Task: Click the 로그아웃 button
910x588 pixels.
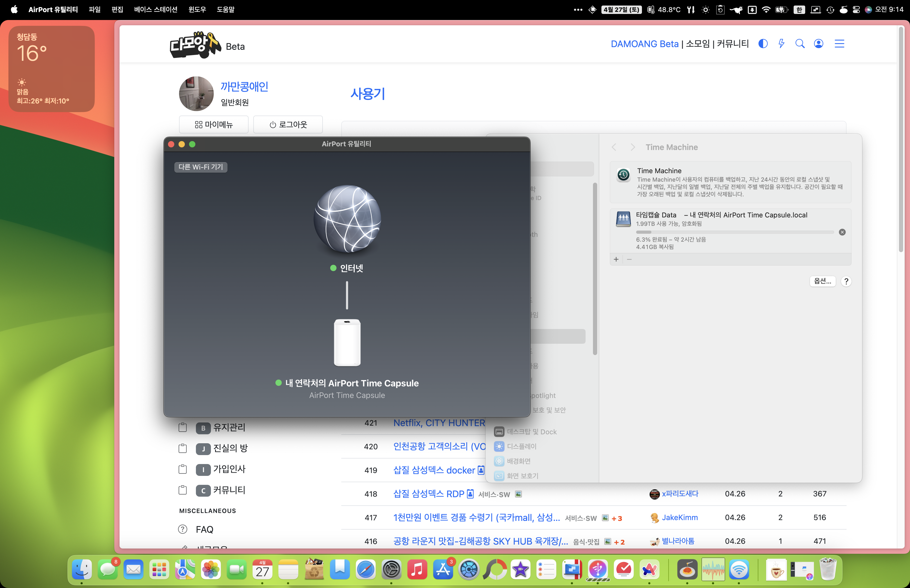Action: coord(288,124)
